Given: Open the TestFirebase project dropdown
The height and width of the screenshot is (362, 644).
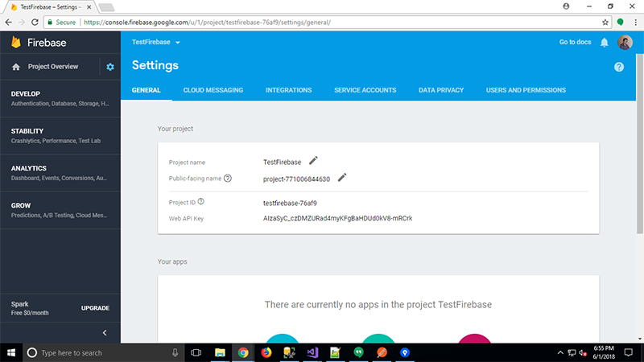Looking at the screenshot, I should (156, 42).
